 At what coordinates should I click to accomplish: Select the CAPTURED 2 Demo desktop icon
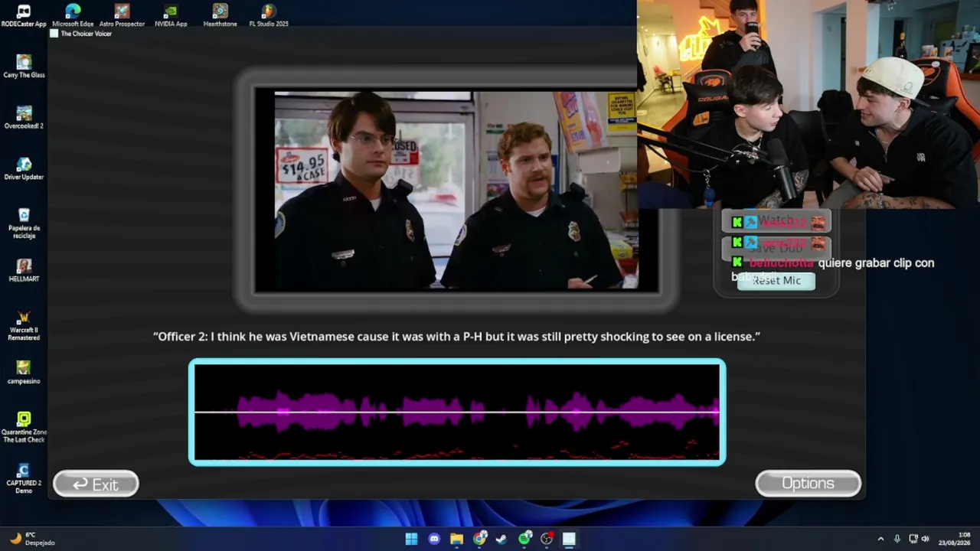pos(24,478)
